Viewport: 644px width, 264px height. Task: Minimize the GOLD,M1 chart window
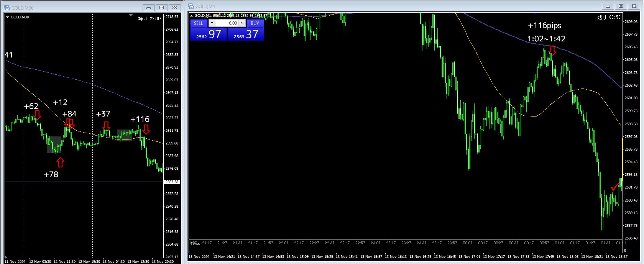[608, 6]
